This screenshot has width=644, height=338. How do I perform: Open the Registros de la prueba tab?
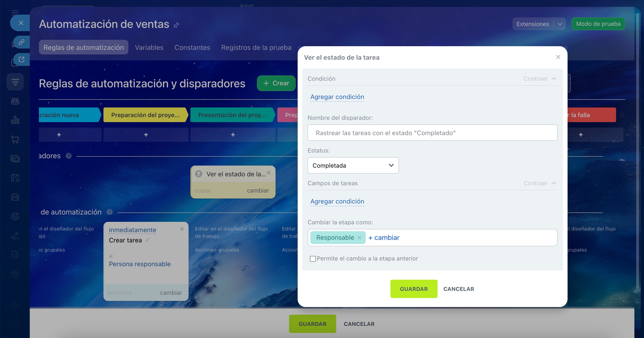pos(256,48)
